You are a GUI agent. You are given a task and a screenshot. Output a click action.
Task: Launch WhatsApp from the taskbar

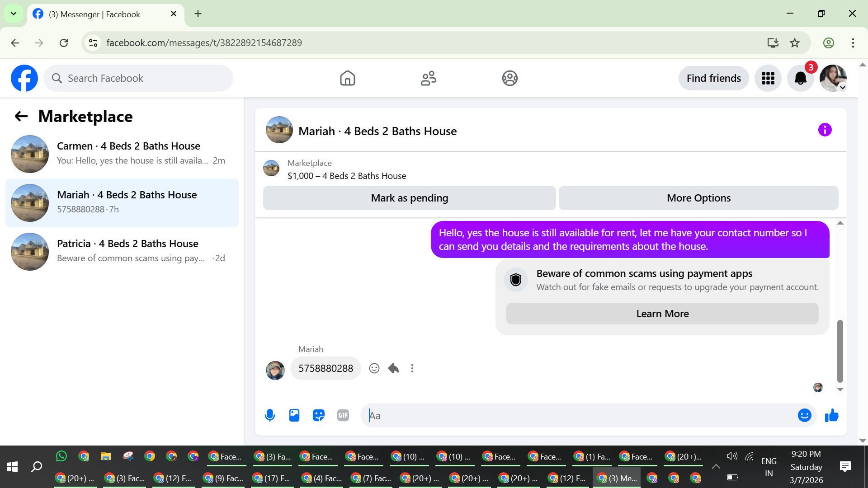[x=61, y=456]
